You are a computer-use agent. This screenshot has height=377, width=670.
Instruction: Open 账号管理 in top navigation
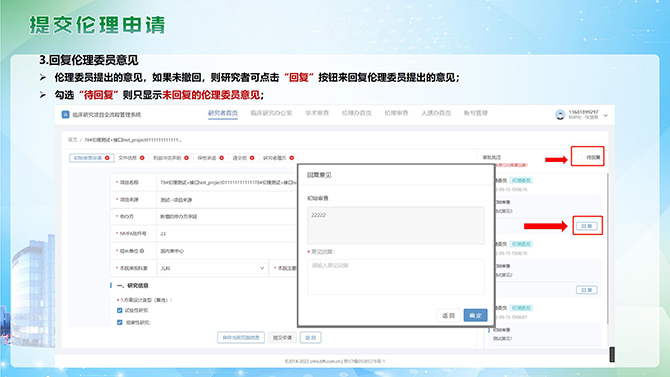pyautogui.click(x=476, y=113)
